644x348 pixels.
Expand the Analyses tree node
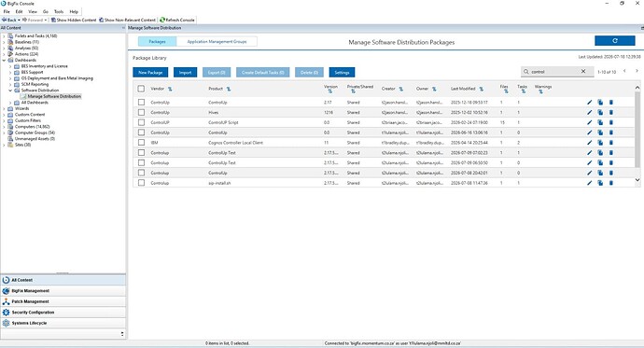tap(4, 48)
